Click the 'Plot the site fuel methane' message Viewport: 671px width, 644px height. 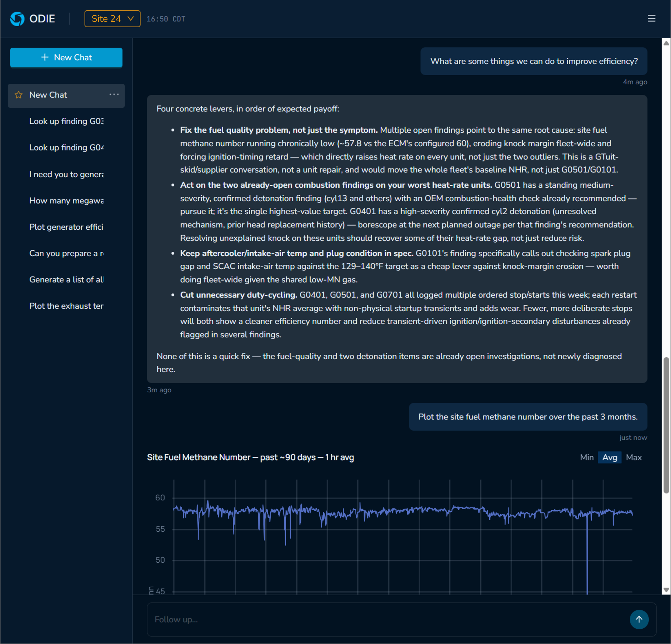(528, 417)
